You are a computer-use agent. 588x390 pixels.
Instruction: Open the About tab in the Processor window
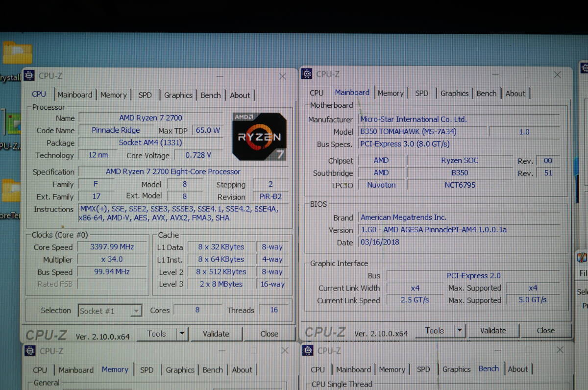[240, 95]
